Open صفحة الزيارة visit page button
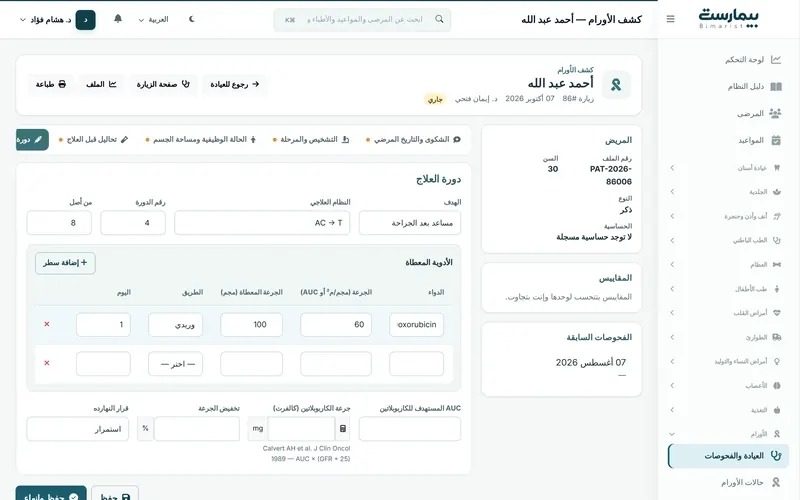This screenshot has width=800, height=500. [x=163, y=84]
